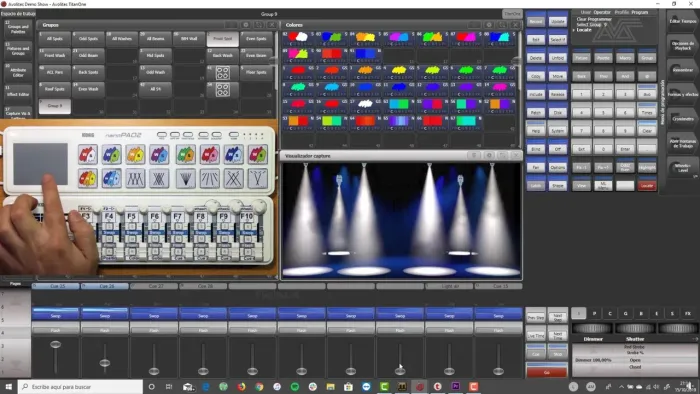Open the Windows Start menu

[8, 386]
